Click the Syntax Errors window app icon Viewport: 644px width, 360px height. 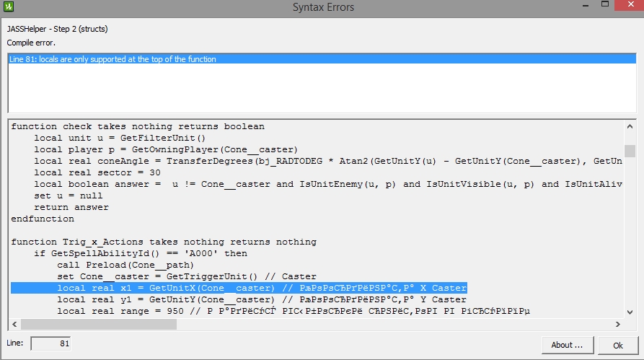coord(9,9)
